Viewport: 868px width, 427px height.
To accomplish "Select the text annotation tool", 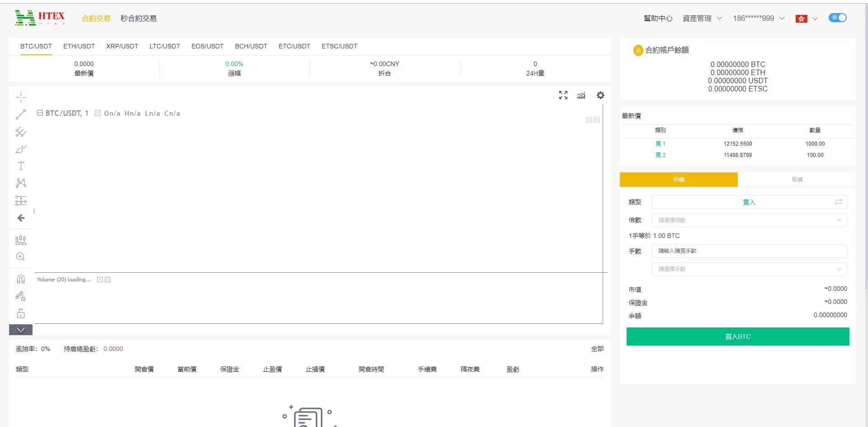I will click(x=21, y=166).
